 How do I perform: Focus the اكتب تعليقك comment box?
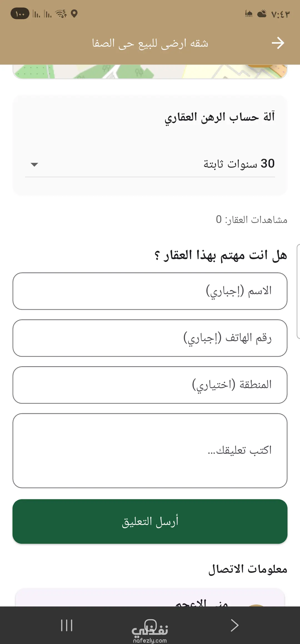coord(150,451)
